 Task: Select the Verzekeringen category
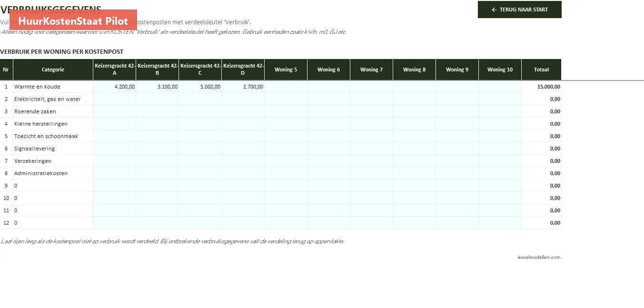[53, 161]
